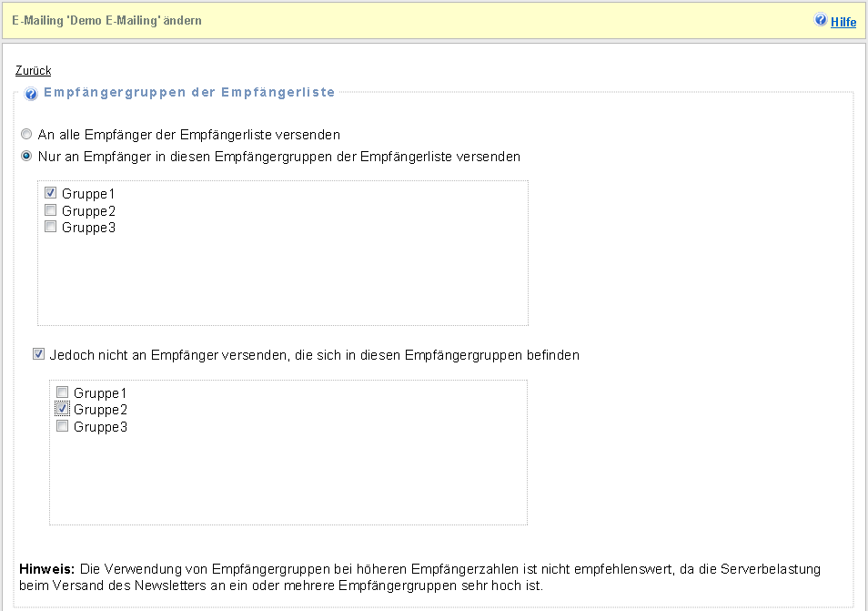Click the 'Jedoch nicht an Empfänger versenden' label text
The height and width of the screenshot is (611, 868).
[315, 355]
